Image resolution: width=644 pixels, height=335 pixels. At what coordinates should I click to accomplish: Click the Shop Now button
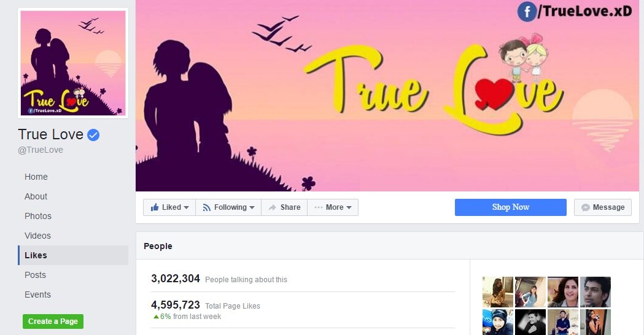click(511, 207)
